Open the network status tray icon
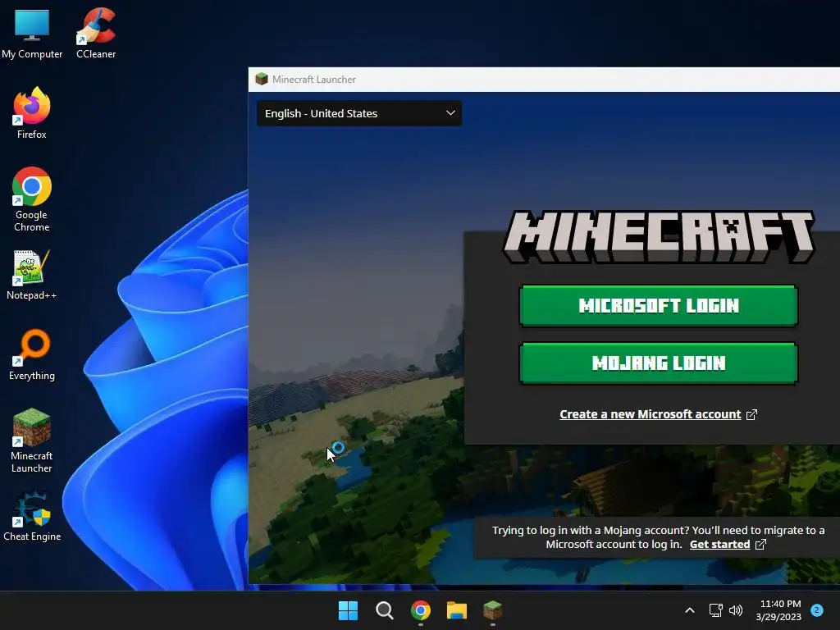This screenshot has width=840, height=630. (715, 610)
